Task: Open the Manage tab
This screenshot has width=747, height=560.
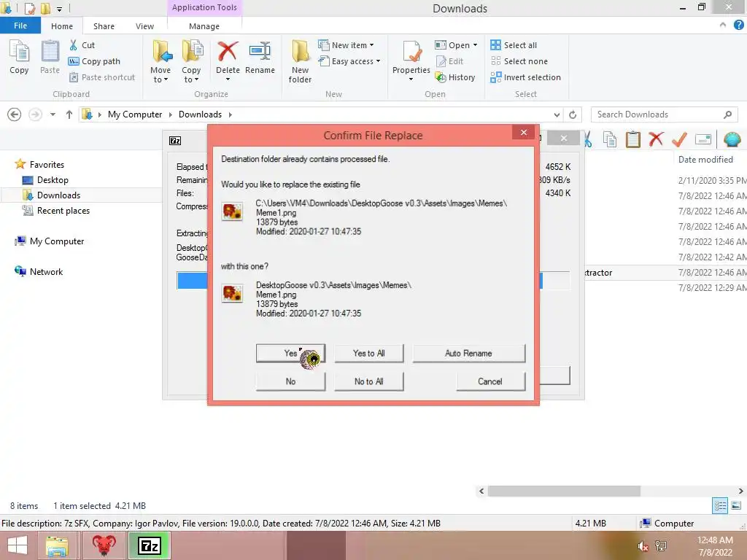Action: tap(204, 26)
